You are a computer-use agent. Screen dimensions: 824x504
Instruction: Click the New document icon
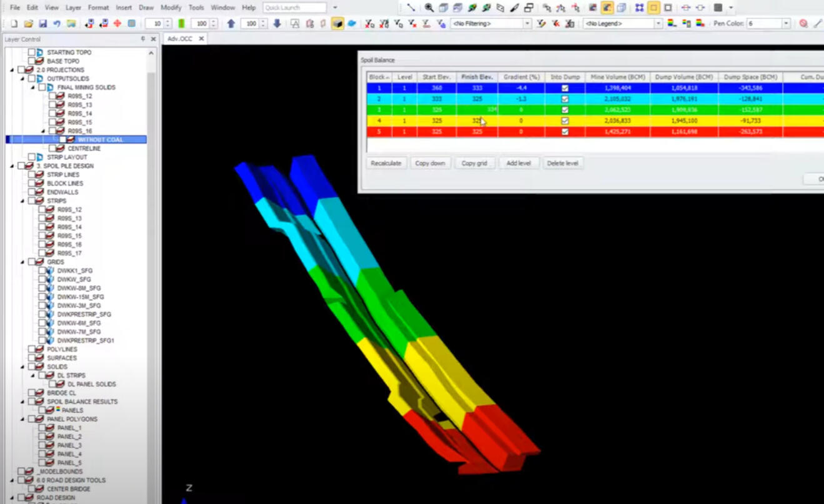14,24
